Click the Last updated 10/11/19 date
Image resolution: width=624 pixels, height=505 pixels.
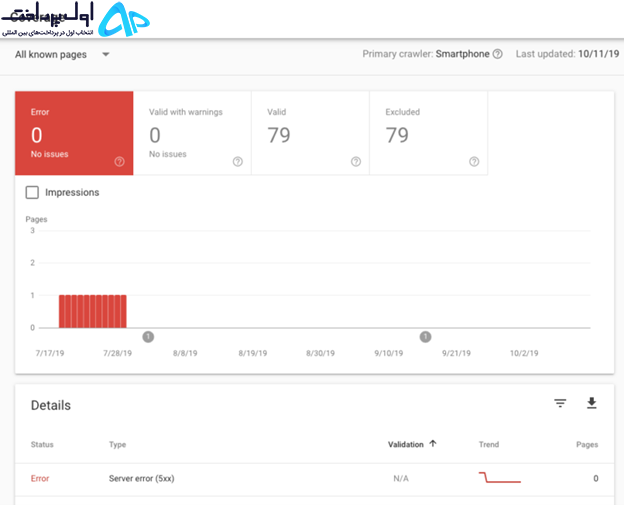(x=567, y=54)
